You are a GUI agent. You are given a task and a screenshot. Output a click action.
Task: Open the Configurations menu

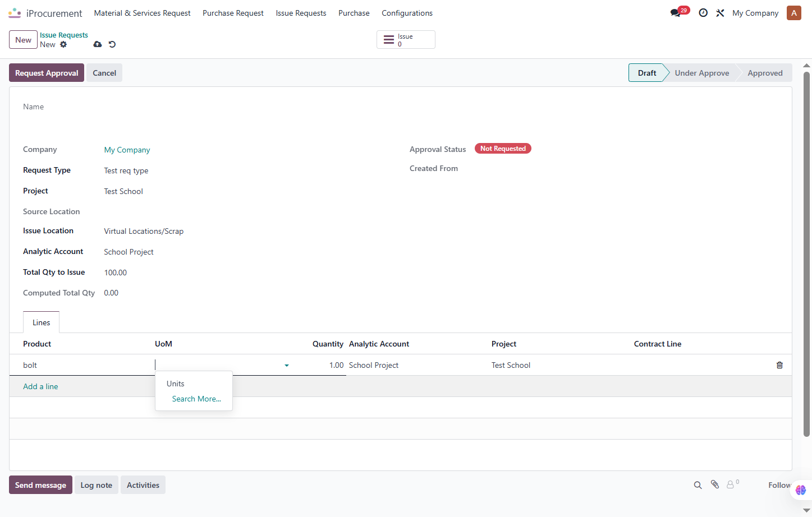(407, 13)
